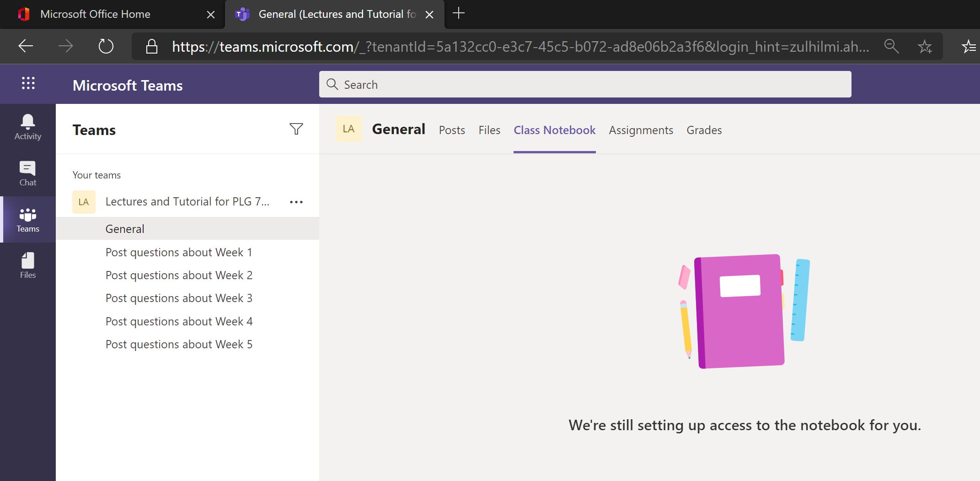Open the Grades tab

[x=704, y=130]
